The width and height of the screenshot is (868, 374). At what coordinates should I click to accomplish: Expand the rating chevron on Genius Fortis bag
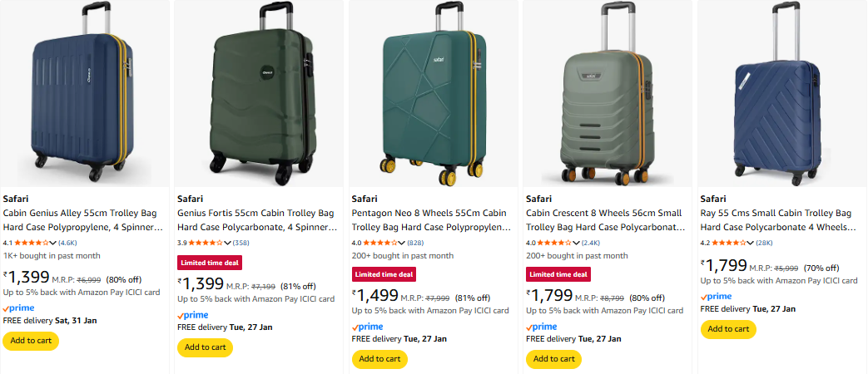[229, 243]
